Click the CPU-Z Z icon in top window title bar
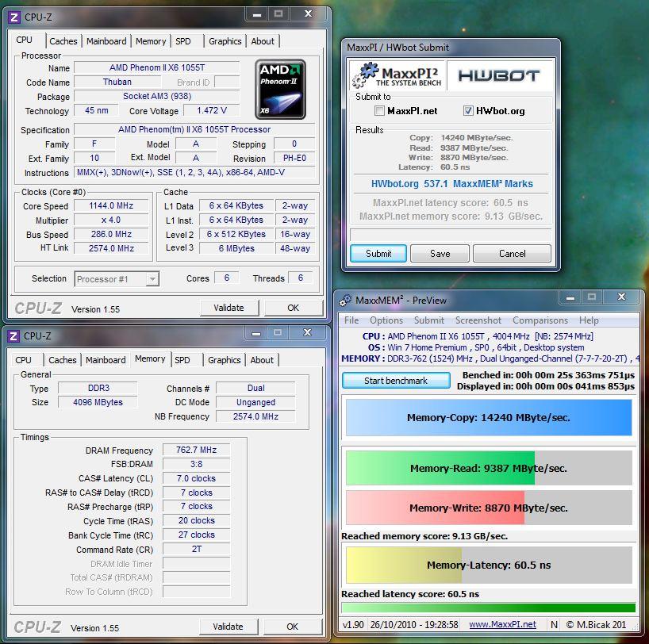The height and width of the screenshot is (644, 649). tap(14, 17)
